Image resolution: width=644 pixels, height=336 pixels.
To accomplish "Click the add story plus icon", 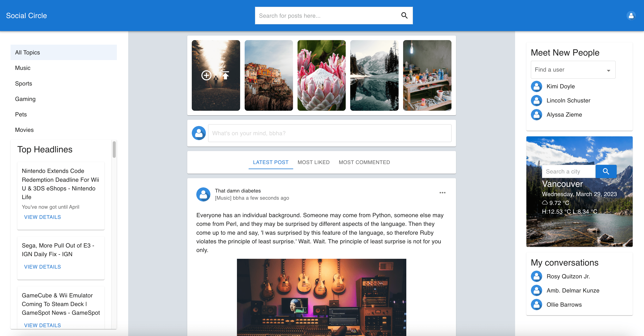I will 206,75.
